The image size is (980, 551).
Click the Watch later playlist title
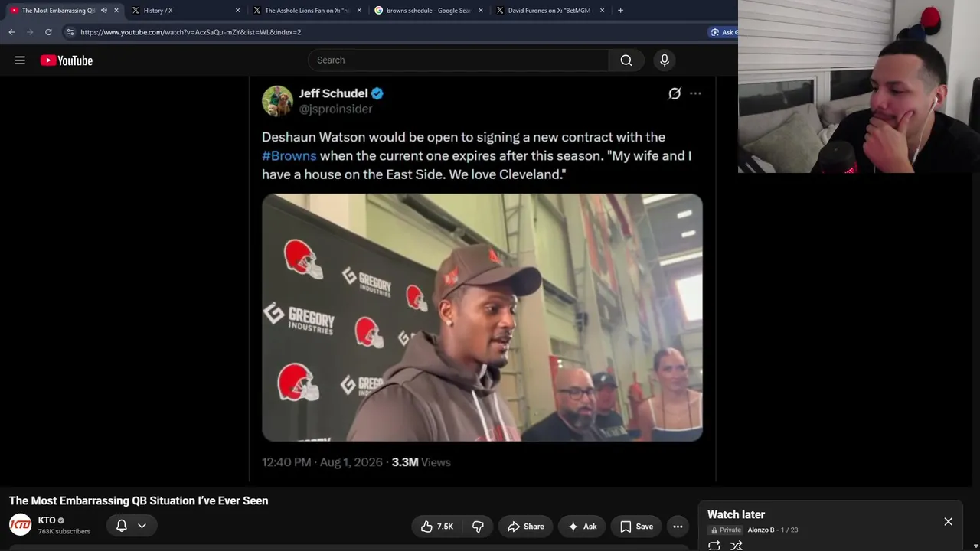pyautogui.click(x=736, y=514)
